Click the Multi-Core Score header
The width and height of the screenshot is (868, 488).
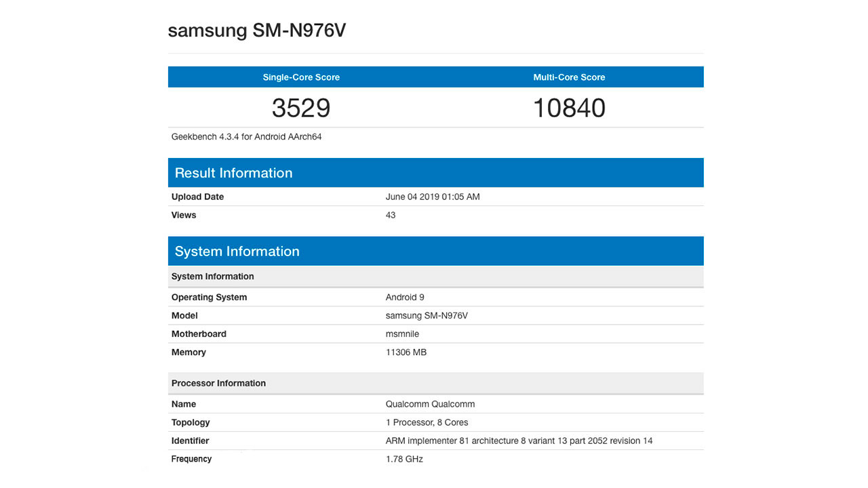(x=569, y=77)
